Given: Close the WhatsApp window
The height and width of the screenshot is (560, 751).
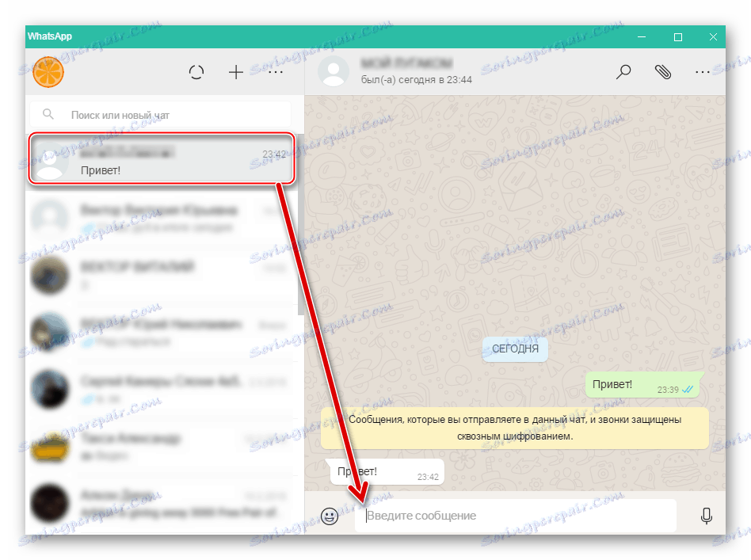Looking at the screenshot, I should click(x=713, y=37).
